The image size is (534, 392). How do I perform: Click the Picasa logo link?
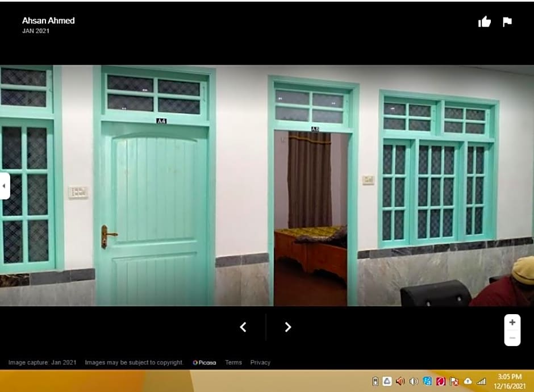[x=205, y=362]
